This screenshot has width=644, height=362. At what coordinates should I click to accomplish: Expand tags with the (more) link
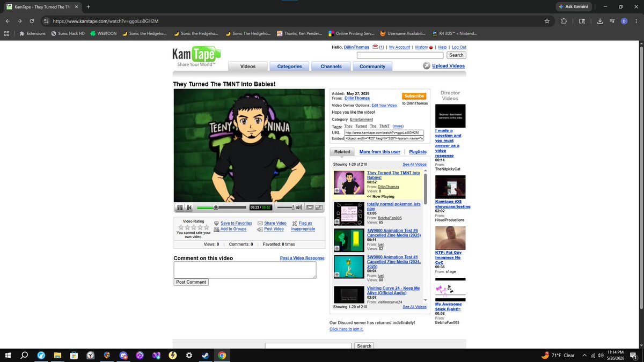click(x=398, y=126)
